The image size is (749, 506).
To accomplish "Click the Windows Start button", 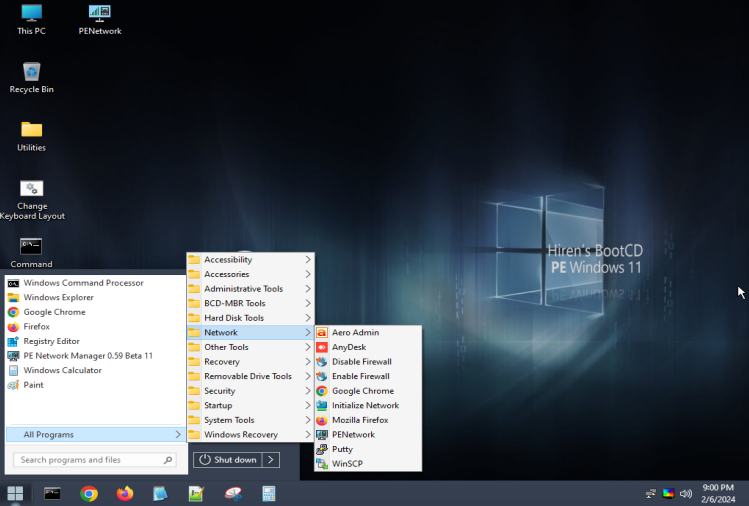I will 15,494.
